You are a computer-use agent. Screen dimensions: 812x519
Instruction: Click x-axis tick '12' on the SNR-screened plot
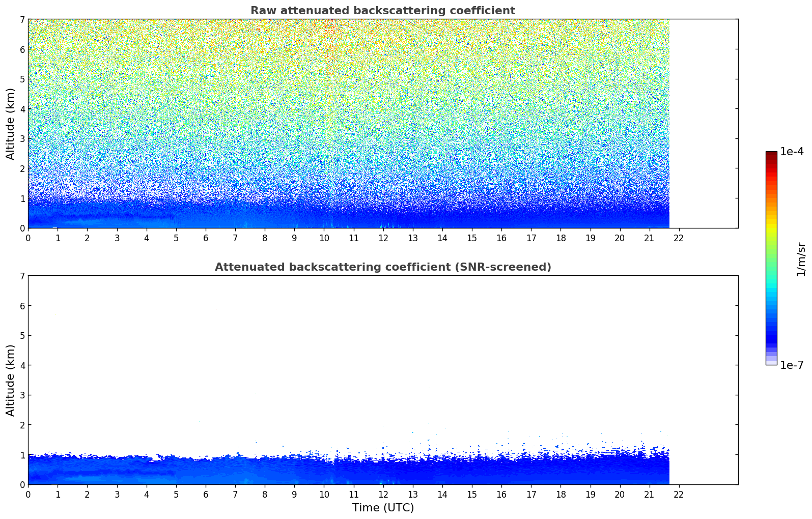pos(383,494)
